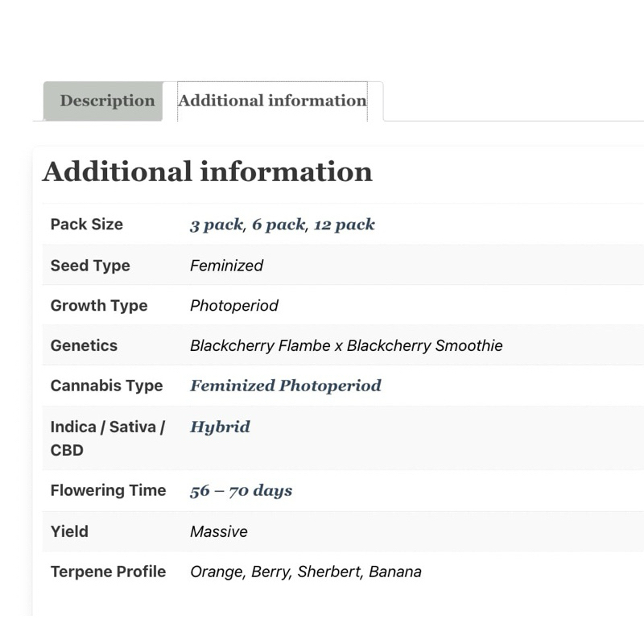Click the Genetics row label
Viewport: 644px width, 644px height.
[x=84, y=345]
